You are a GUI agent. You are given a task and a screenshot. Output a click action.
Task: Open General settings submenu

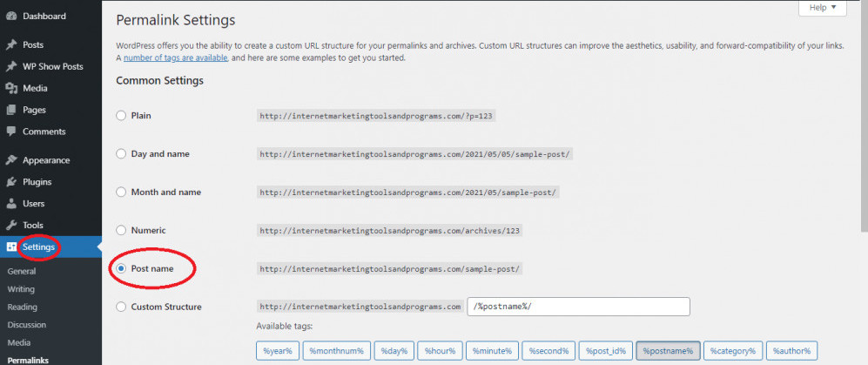point(22,272)
